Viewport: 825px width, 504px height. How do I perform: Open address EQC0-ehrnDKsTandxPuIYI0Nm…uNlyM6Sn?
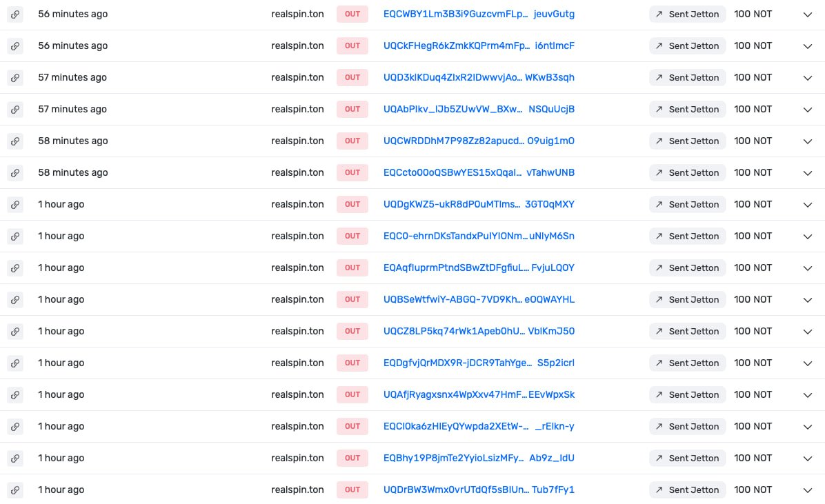[x=479, y=236]
